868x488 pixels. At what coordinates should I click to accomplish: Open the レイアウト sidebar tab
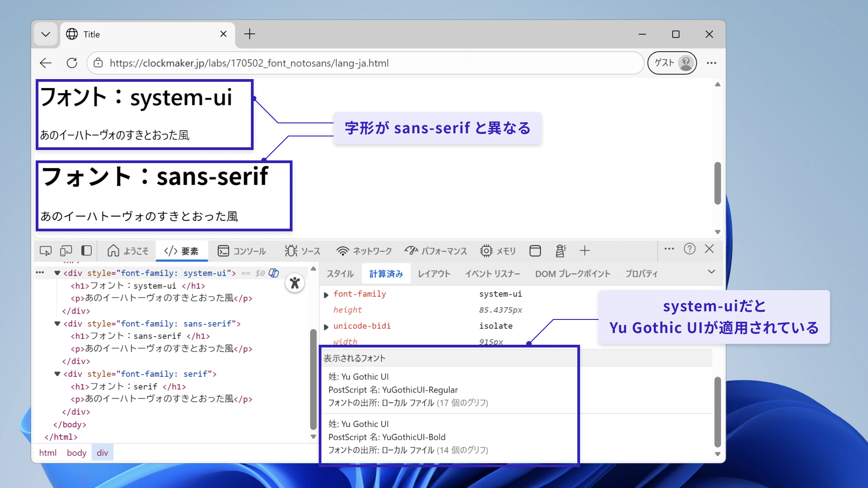pos(434,274)
